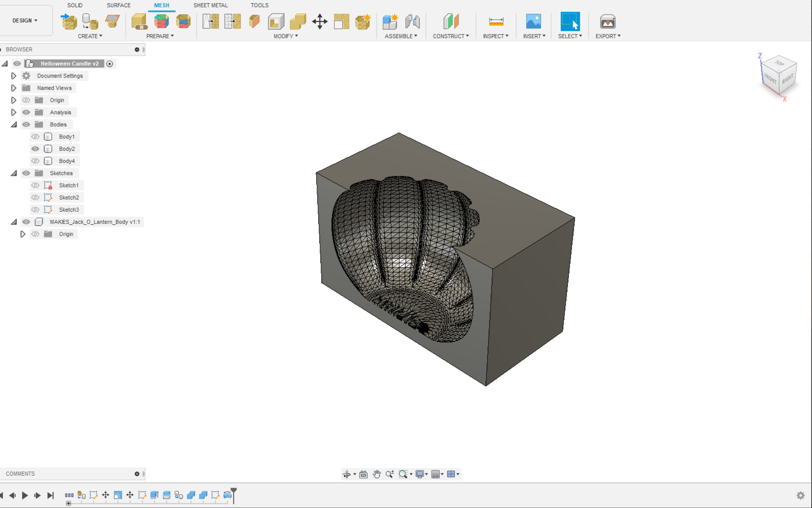Select the Reduce mesh tool
This screenshot has height=508, width=812.
coord(233,22)
